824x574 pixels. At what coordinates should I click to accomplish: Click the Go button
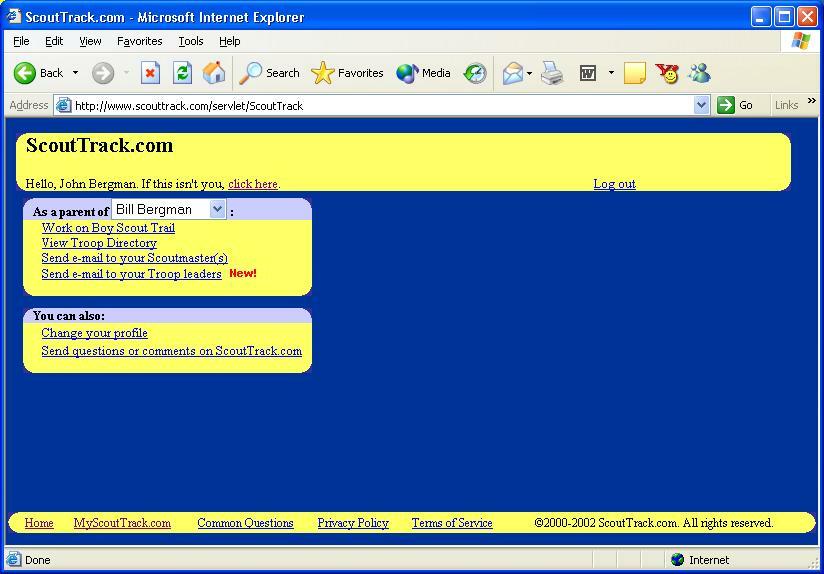(x=735, y=105)
